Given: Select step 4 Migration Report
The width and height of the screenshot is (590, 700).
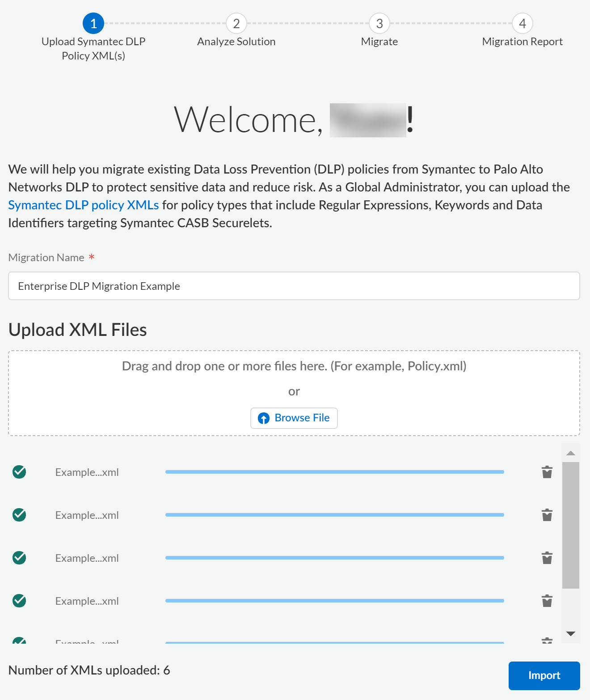Looking at the screenshot, I should pyautogui.click(x=523, y=23).
